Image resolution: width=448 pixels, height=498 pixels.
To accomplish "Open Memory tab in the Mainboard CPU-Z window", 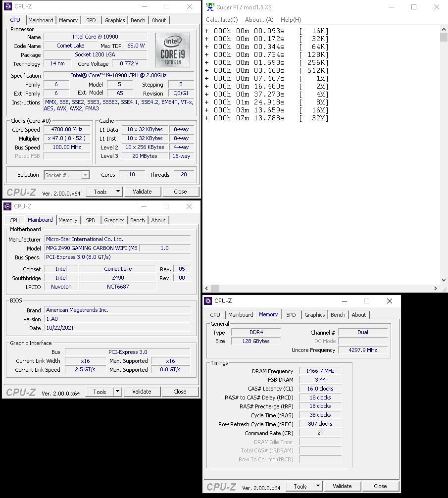I will point(68,220).
